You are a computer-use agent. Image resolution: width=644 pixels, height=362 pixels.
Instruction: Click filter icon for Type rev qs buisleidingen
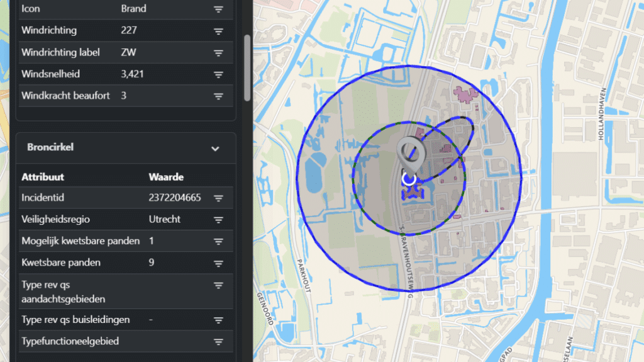[218, 320]
